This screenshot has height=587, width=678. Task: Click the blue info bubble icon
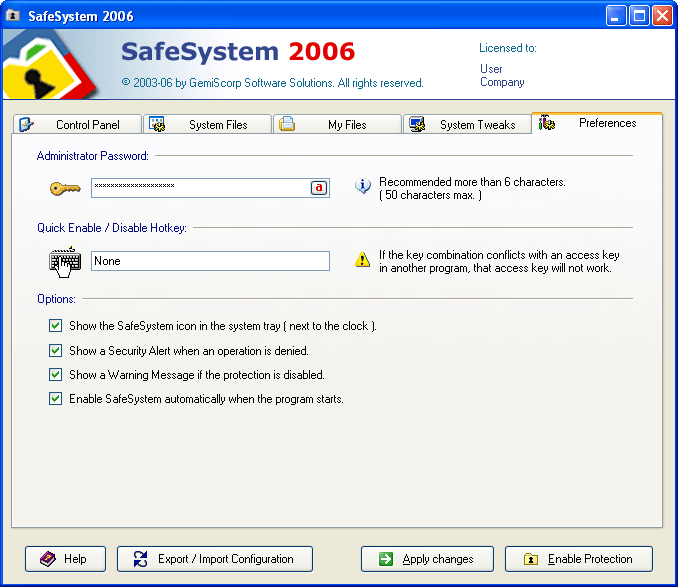[362, 185]
